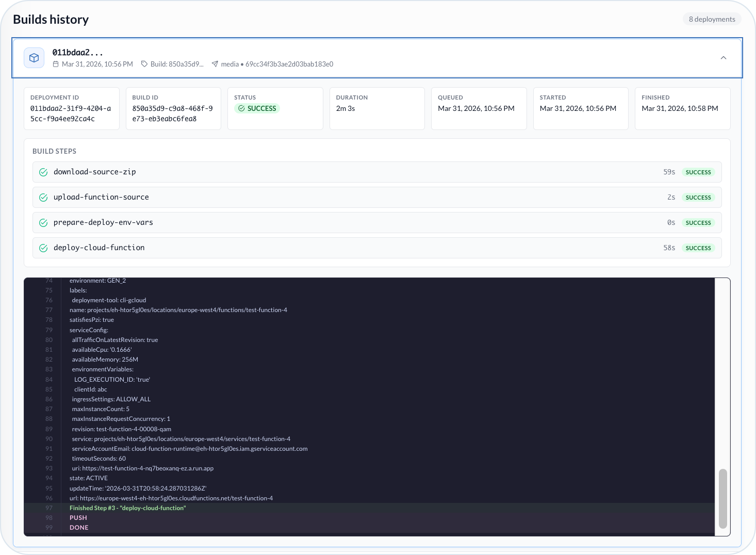The width and height of the screenshot is (756, 555).
Task: Click the log line updateTime 2026-03-31T20:58:24
Action: click(x=138, y=488)
